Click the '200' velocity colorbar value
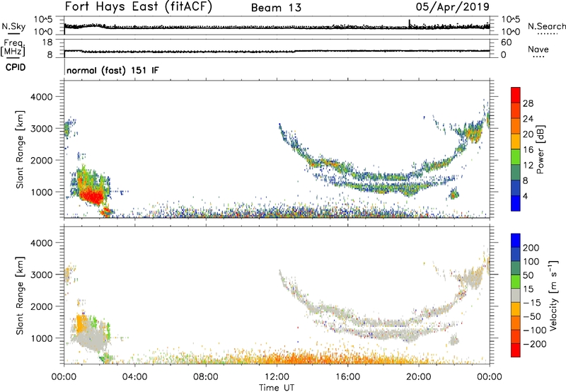The width and height of the screenshot is (566, 392). (x=531, y=248)
